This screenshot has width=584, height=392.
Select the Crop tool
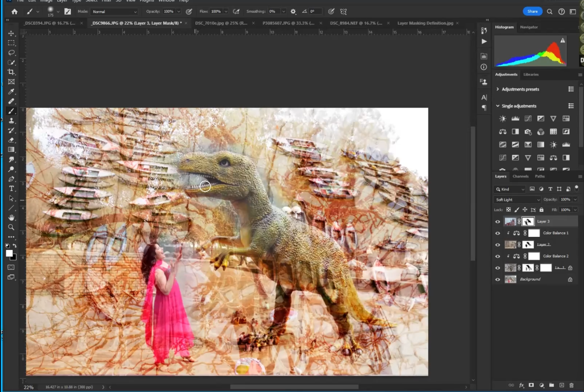coord(11,72)
